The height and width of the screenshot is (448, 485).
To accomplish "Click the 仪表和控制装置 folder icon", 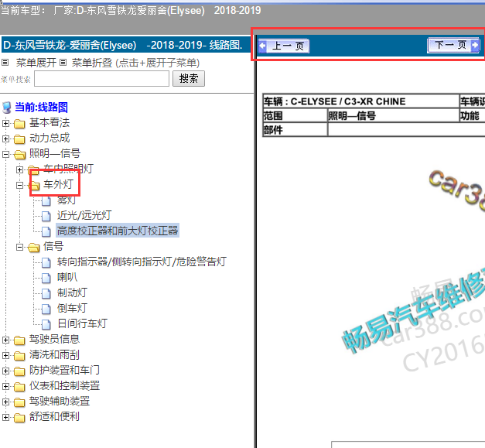I will pyautogui.click(x=19, y=386).
